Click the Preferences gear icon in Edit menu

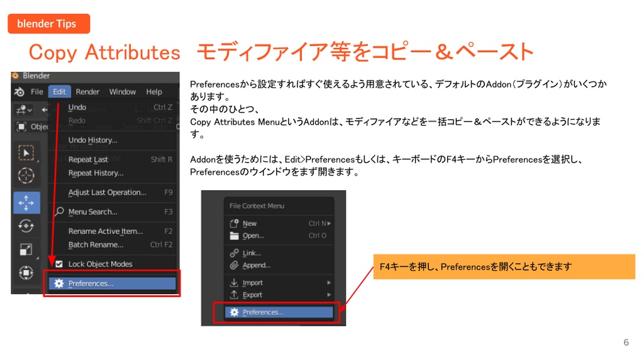click(59, 283)
